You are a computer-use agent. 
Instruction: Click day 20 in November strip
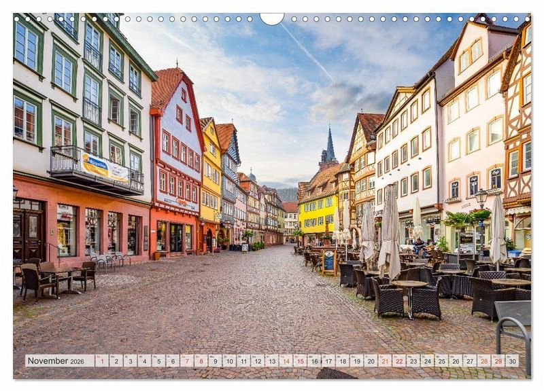point(371,361)
